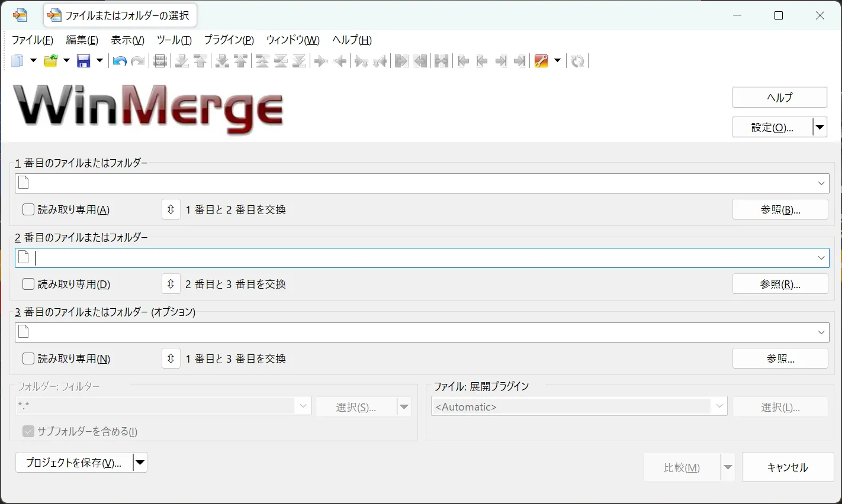Enable 読み取り専用(D) checkbox
Screen dimensions: 842x504
[28, 284]
